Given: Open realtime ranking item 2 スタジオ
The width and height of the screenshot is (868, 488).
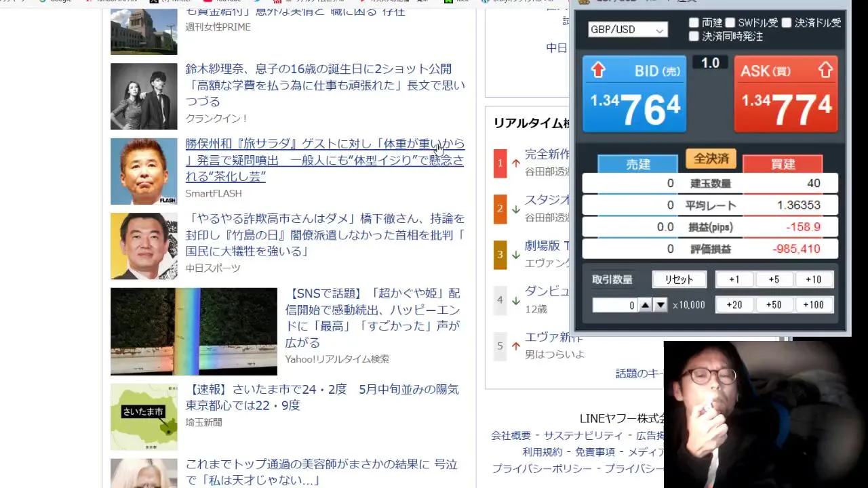Looking at the screenshot, I should pyautogui.click(x=547, y=201).
